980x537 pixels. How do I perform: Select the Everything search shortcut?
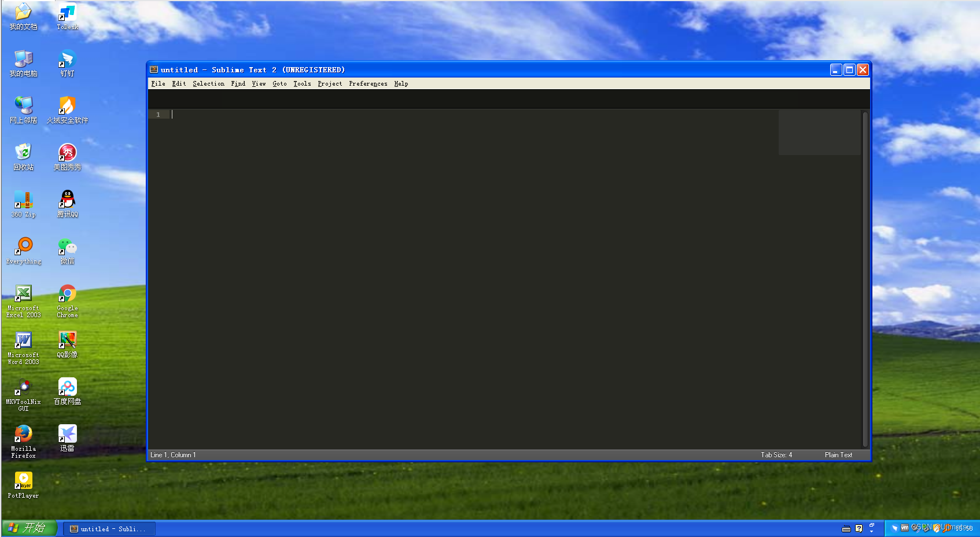(23, 251)
